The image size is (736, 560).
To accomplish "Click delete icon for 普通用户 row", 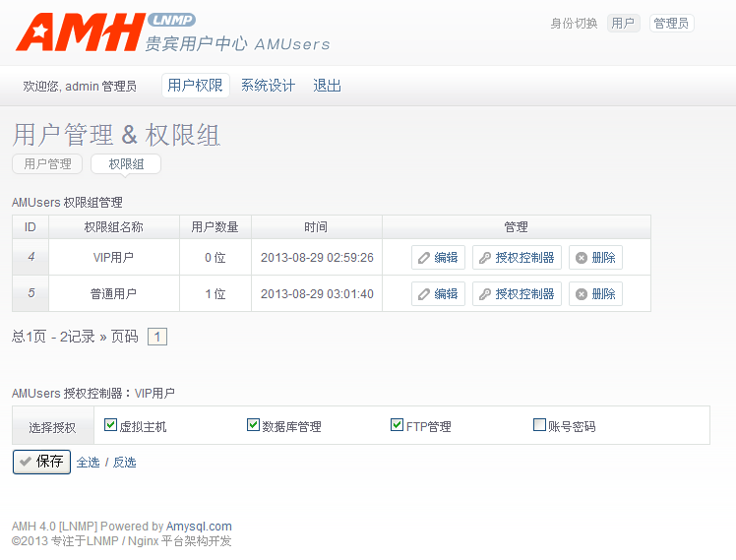I will (582, 294).
